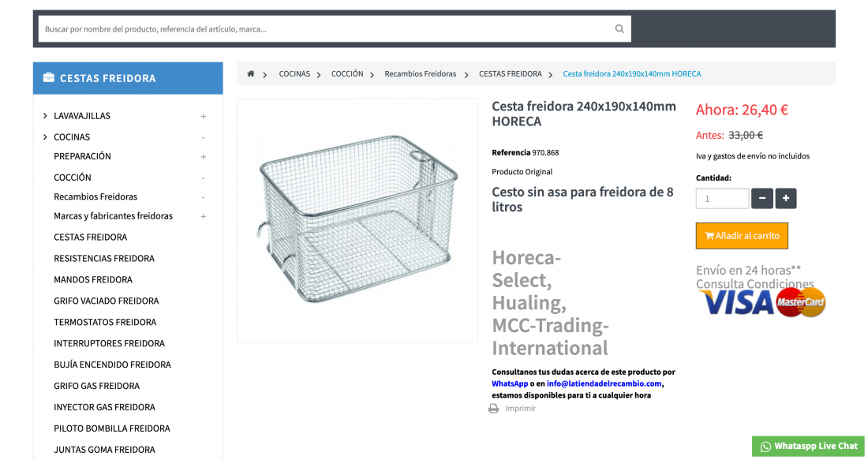Expand Marcas y fabricantes freidoras
Image resolution: width=868 pixels, height=460 pixels.
pos(203,216)
